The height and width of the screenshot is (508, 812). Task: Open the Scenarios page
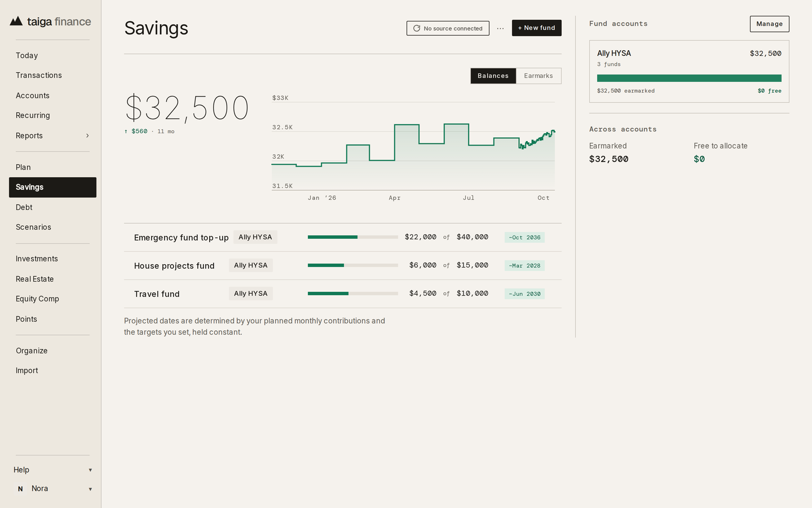coord(52,227)
